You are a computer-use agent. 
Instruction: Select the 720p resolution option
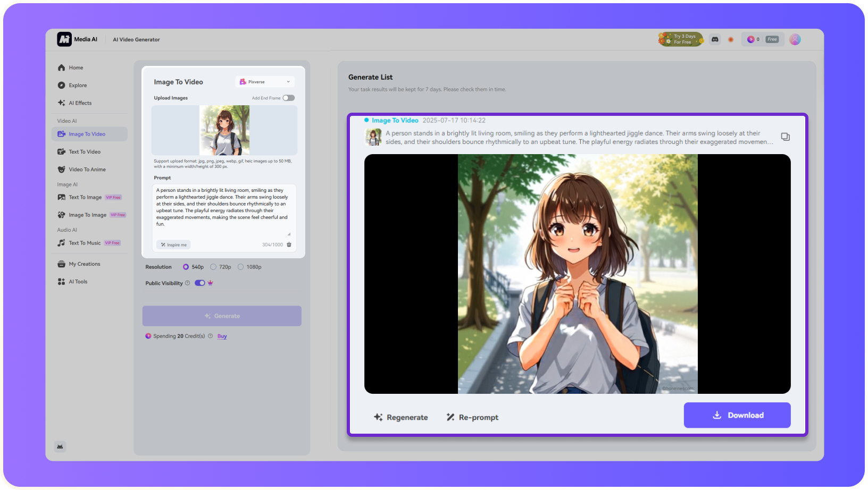click(x=221, y=267)
